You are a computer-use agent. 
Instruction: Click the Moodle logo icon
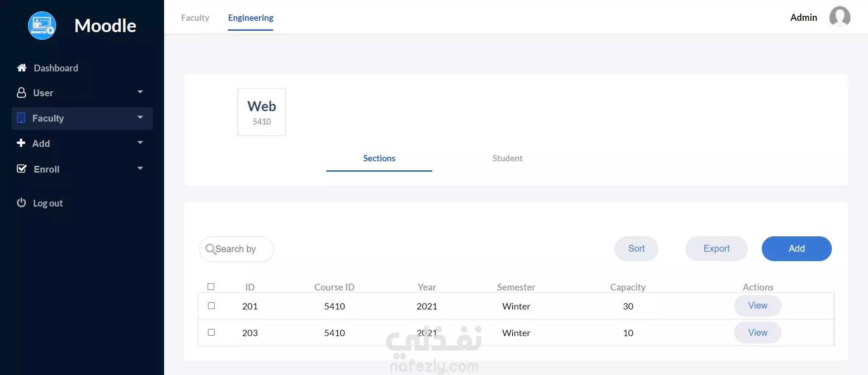[42, 26]
